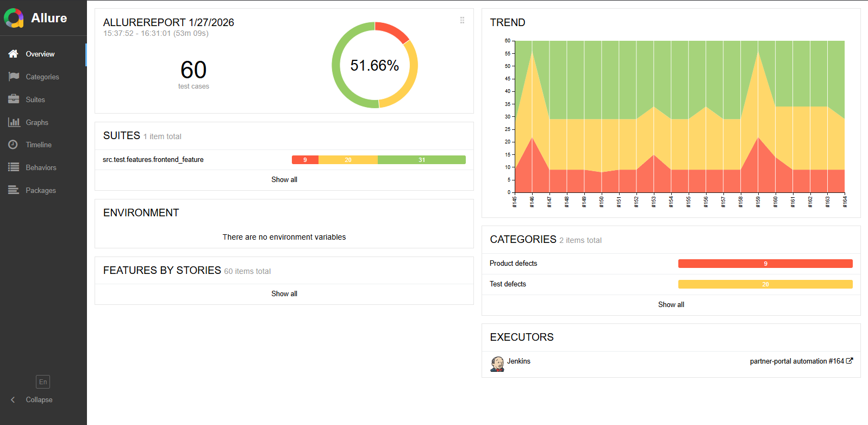This screenshot has height=425, width=868.
Task: Open Categories via the flag icon
Action: (14, 77)
